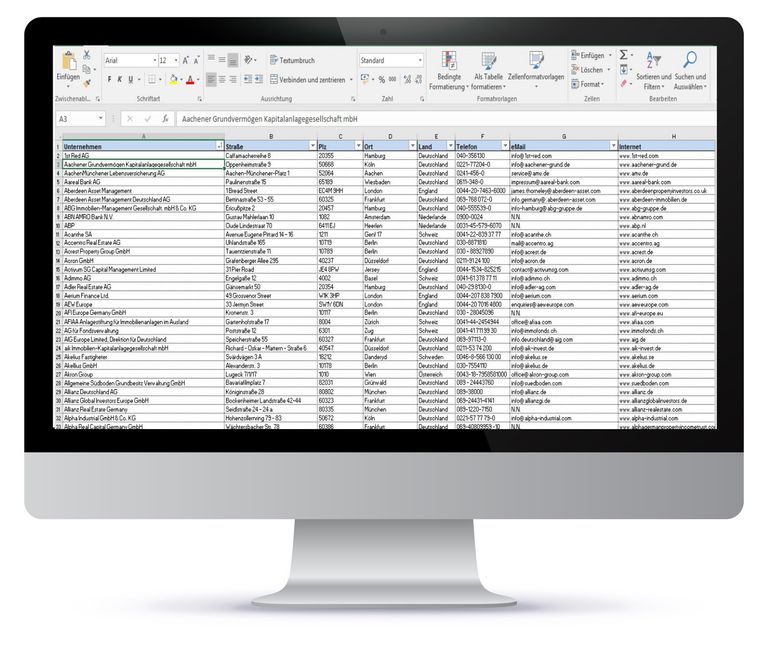Select cell 'Aareal Bank AG'

coord(144,182)
